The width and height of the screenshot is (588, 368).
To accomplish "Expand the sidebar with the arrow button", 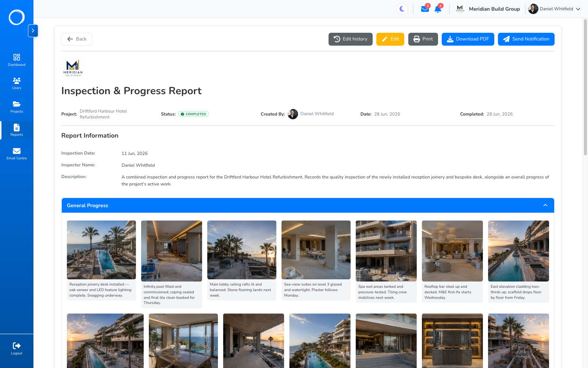I will (33, 31).
